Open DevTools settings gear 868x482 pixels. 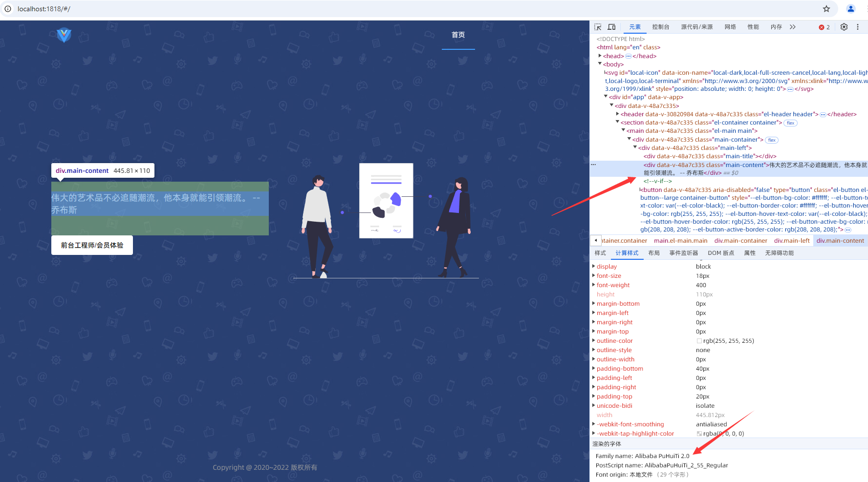click(844, 27)
